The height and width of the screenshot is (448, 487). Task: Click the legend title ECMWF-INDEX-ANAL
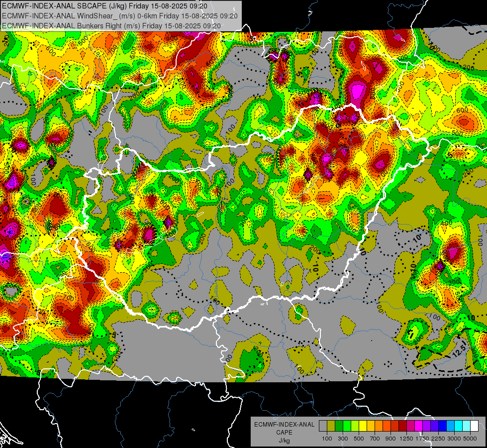click(284, 425)
